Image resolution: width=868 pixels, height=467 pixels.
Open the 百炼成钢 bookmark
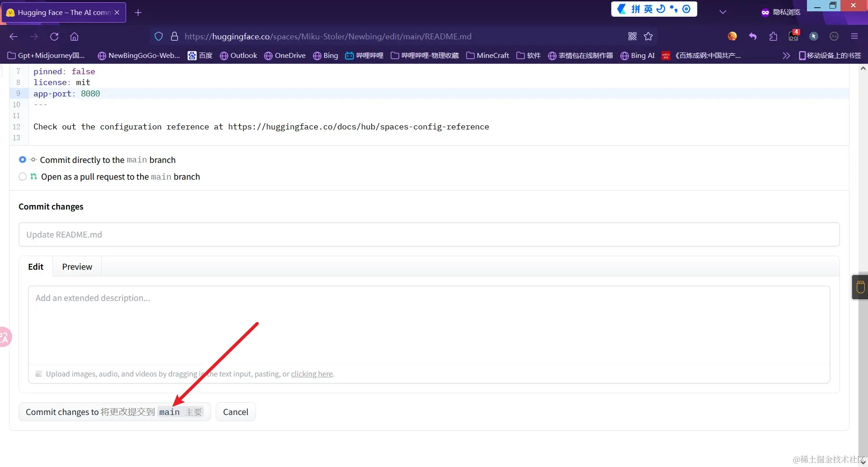[701, 56]
